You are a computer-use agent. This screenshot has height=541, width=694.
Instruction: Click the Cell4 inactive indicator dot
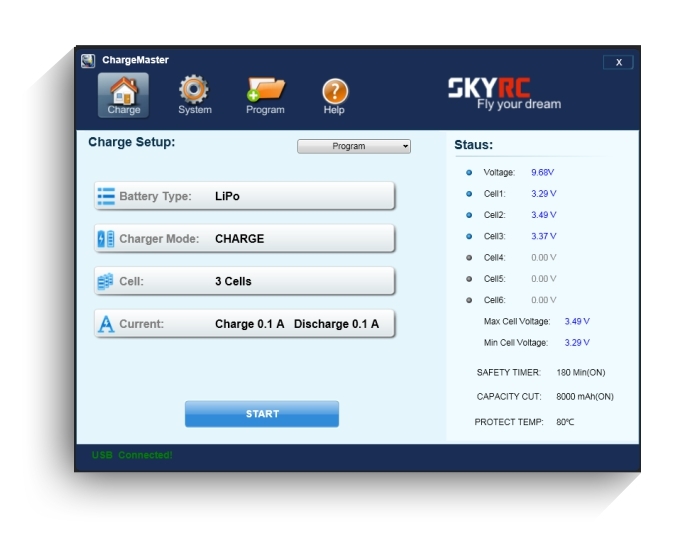pyautogui.click(x=469, y=258)
